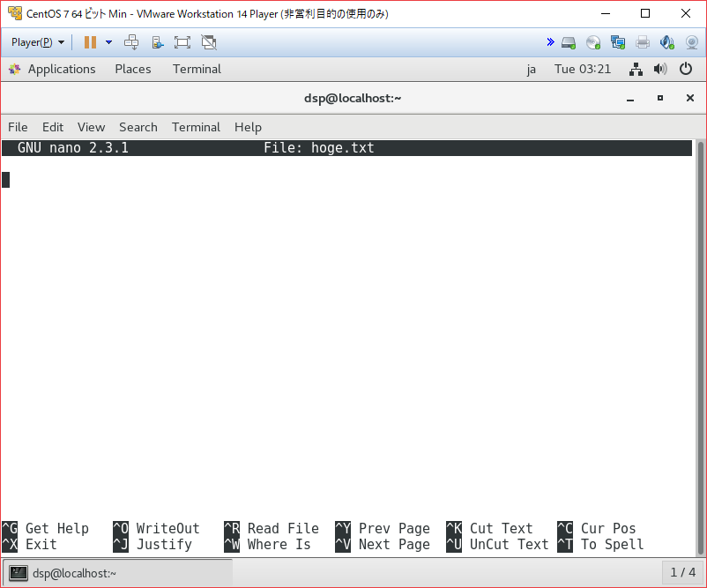Click the webcam device icon
707x588 pixels.
[692, 43]
